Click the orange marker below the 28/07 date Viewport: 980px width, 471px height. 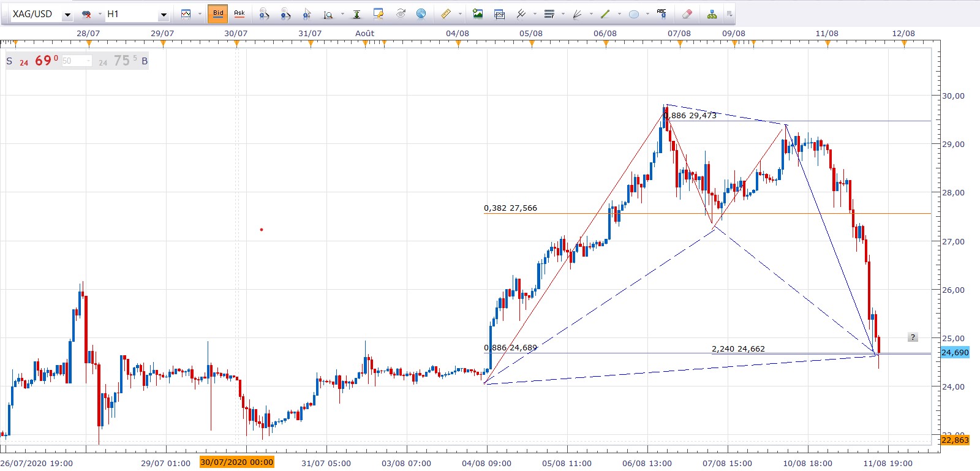89,43
